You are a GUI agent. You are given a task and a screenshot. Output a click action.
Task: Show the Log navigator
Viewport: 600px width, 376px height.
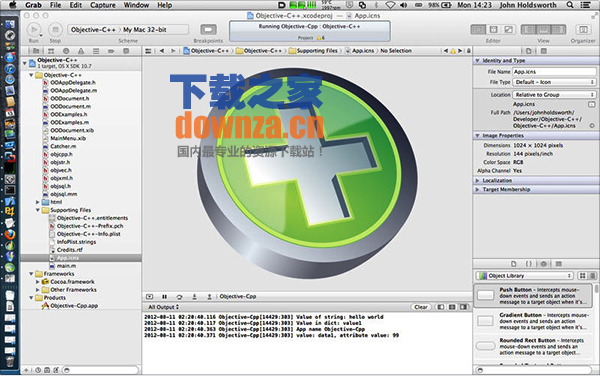point(126,51)
